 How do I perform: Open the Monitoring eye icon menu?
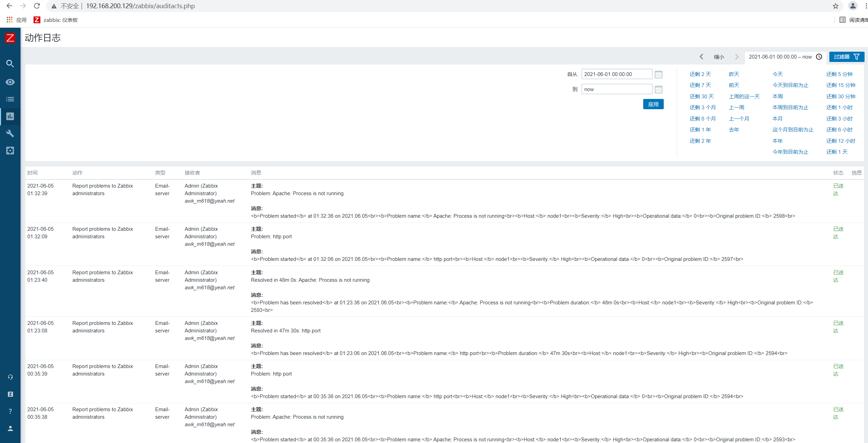tap(10, 82)
